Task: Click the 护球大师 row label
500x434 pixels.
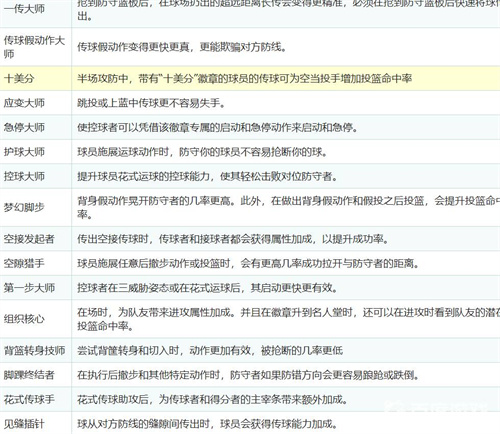Action: (24, 152)
